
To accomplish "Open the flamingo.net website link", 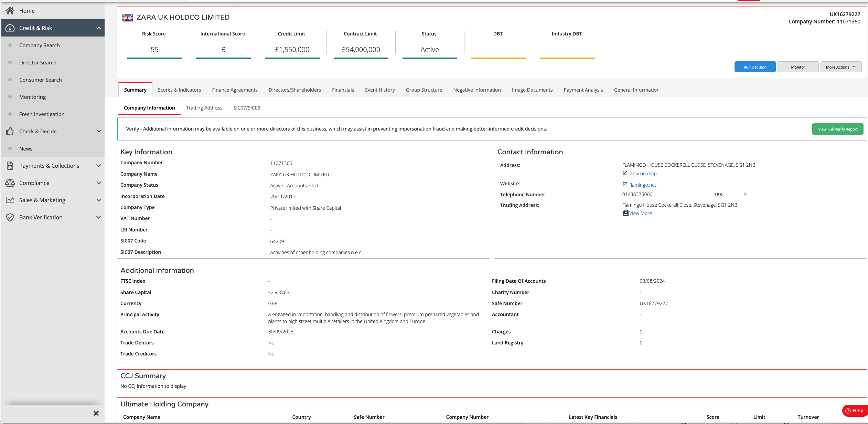I will click(x=643, y=185).
